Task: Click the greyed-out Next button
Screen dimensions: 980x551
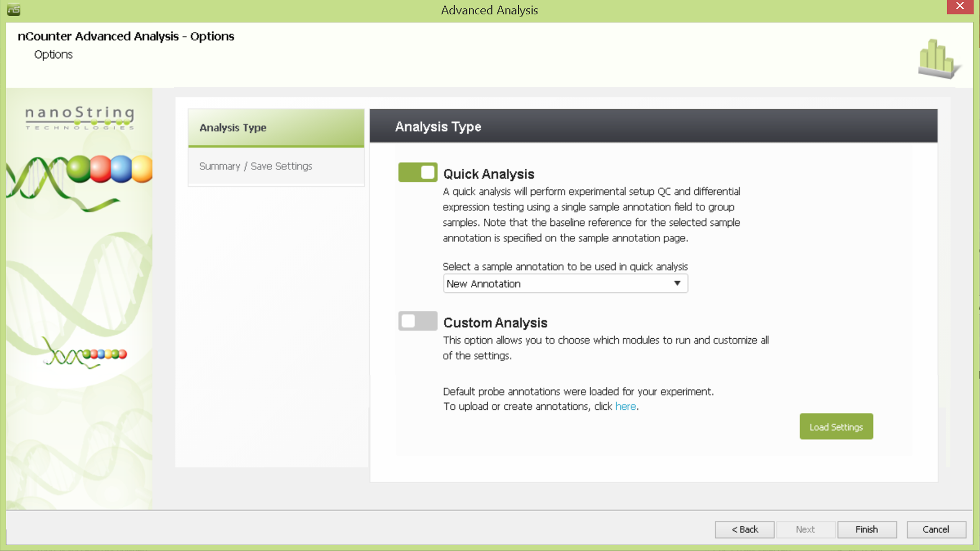Action: [x=805, y=529]
